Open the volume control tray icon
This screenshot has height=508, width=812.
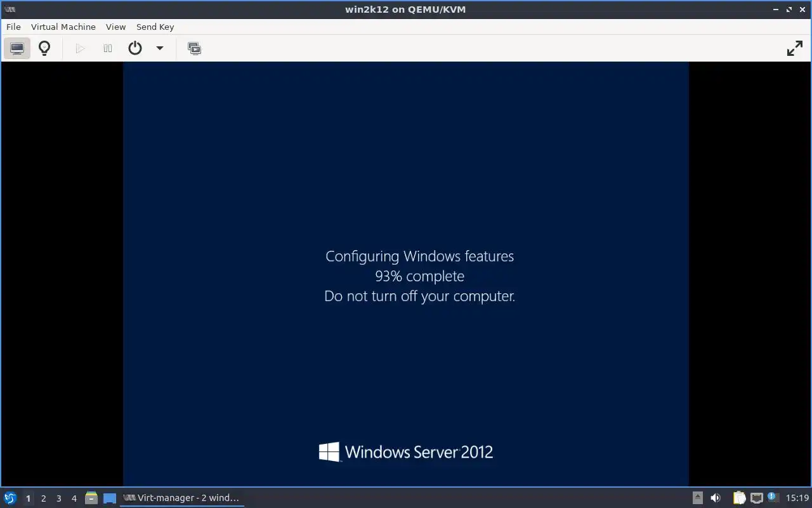pyautogui.click(x=716, y=498)
